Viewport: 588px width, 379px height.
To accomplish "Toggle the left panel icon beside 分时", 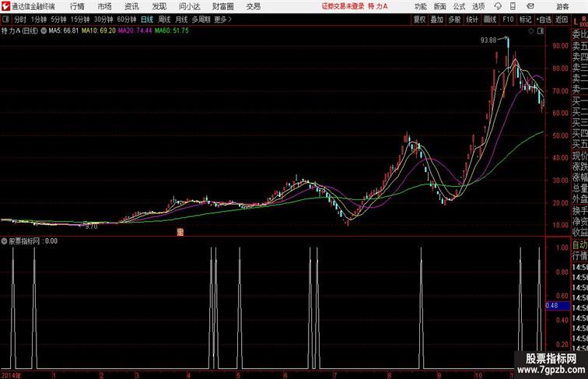I will [x=5, y=19].
